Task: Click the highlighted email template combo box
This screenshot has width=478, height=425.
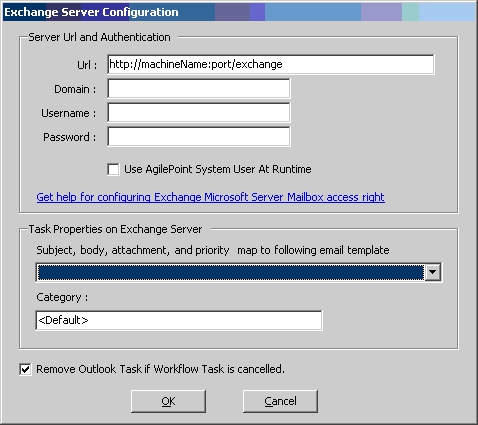Action: (x=239, y=272)
